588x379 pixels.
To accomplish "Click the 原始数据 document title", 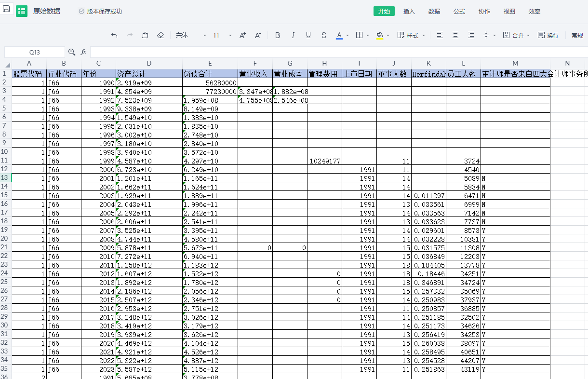I will tap(47, 11).
